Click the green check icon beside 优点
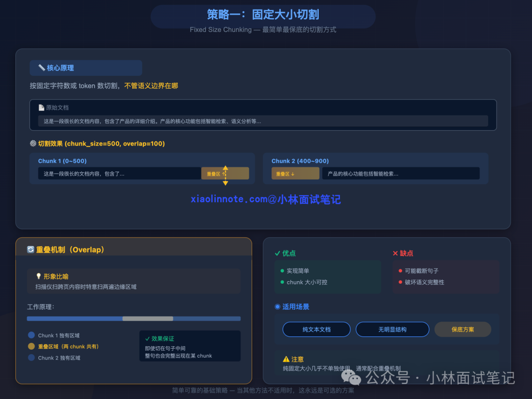 (x=278, y=254)
